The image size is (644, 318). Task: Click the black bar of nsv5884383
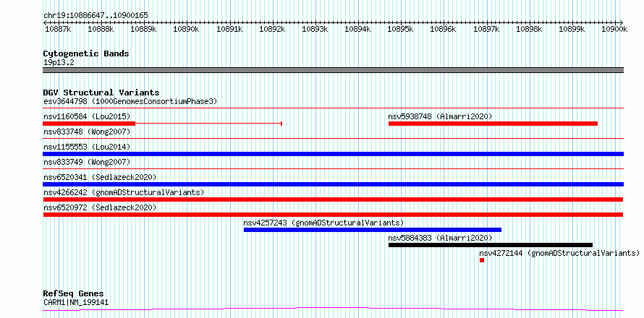pos(491,245)
